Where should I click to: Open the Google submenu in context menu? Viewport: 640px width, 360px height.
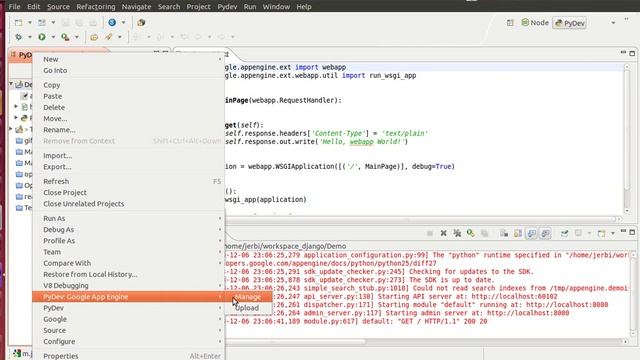click(128, 319)
